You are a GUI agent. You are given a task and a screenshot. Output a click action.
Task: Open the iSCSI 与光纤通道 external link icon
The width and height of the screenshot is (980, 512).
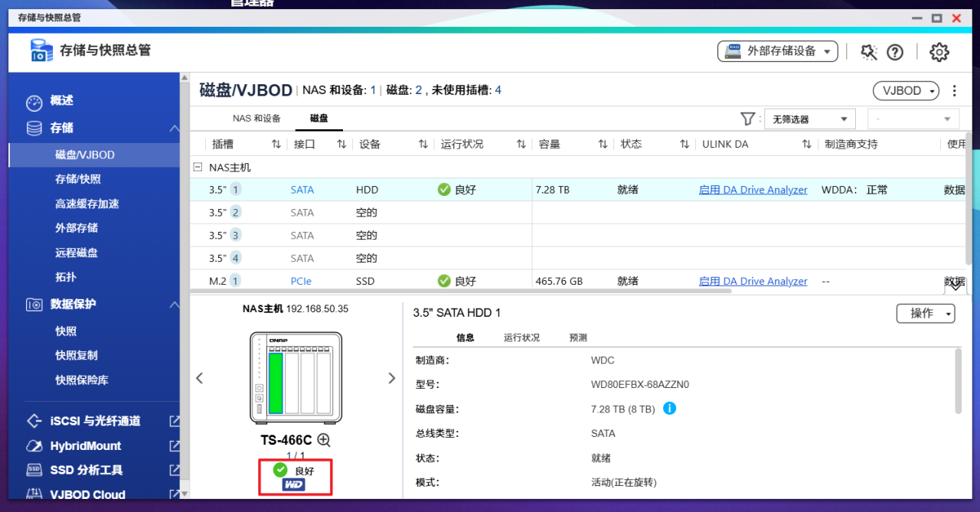pos(174,420)
